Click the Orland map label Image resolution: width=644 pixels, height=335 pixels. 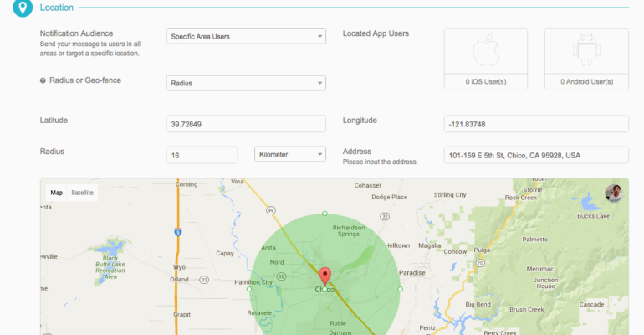(179, 280)
